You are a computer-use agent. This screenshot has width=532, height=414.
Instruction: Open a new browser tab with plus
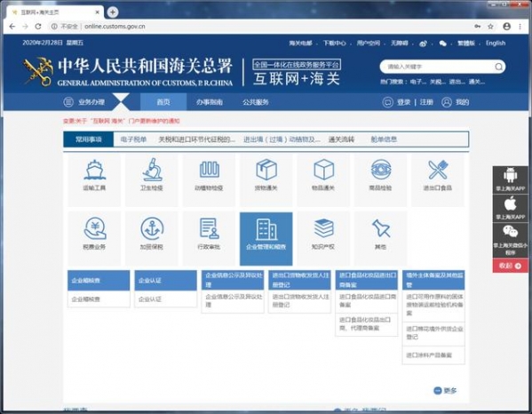pyautogui.click(x=113, y=12)
